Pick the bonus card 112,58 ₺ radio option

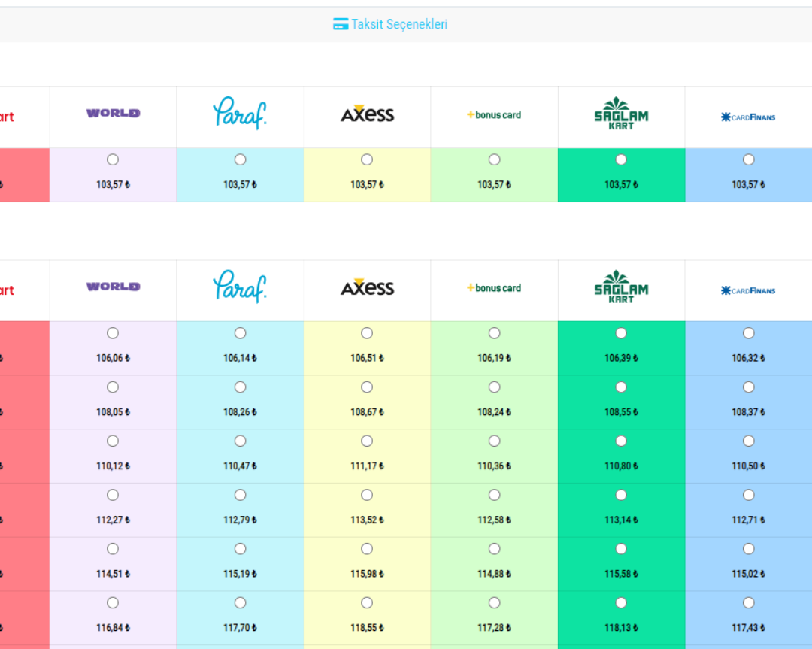tap(494, 495)
